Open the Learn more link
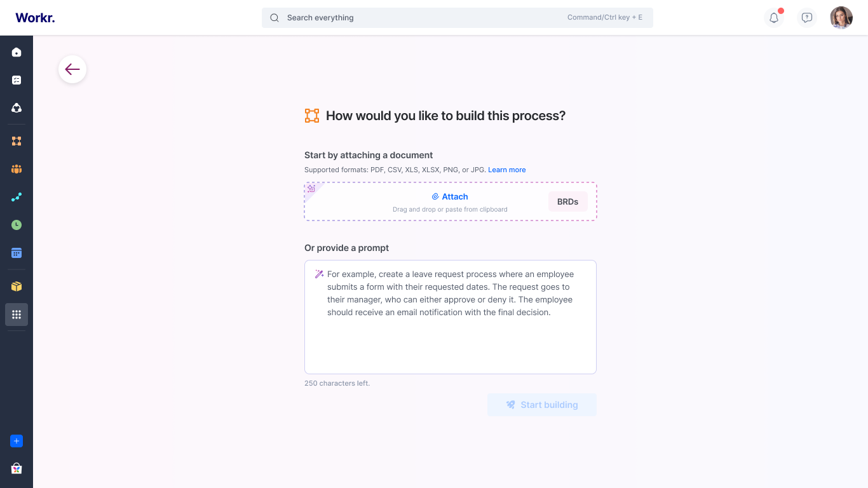 tap(506, 170)
